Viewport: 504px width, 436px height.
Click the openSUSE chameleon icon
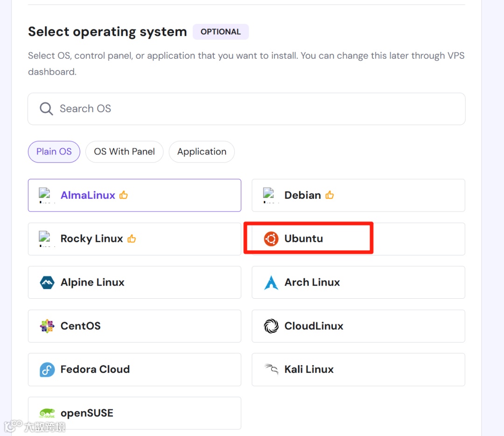[x=47, y=413]
